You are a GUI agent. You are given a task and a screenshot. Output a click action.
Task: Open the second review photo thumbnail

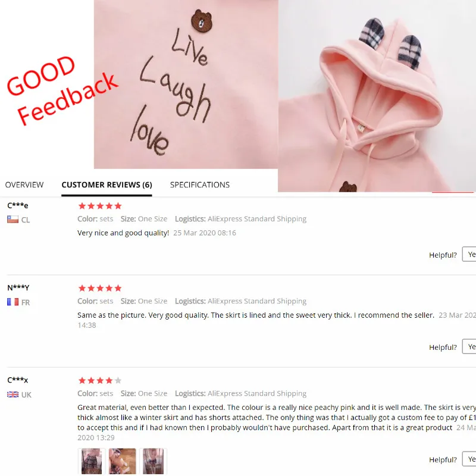[x=123, y=461]
